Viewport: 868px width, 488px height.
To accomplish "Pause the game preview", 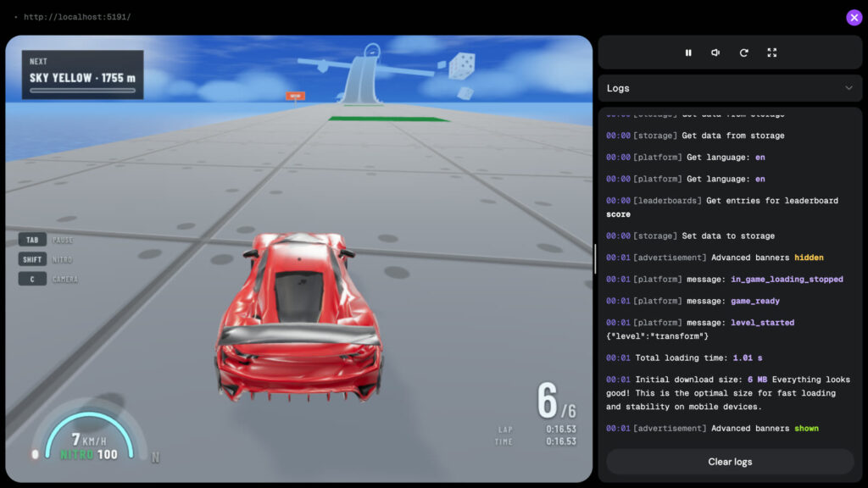I will pyautogui.click(x=688, y=53).
